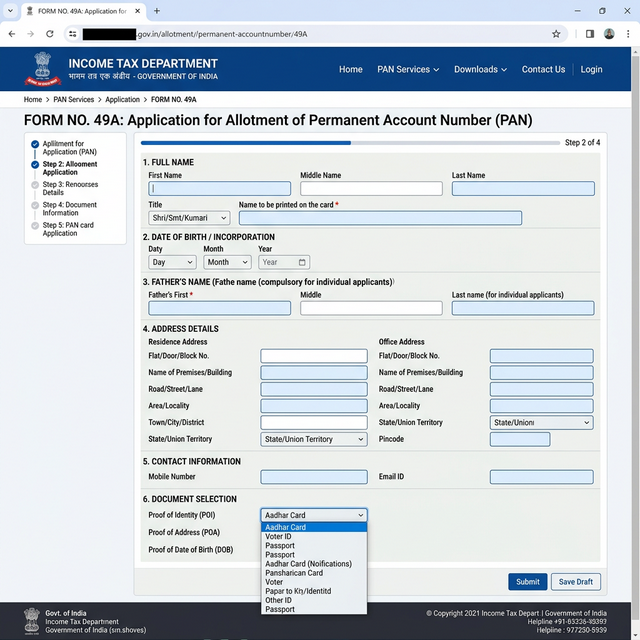Click the Login link
Image resolution: width=640 pixels, height=640 pixels.
click(x=591, y=69)
